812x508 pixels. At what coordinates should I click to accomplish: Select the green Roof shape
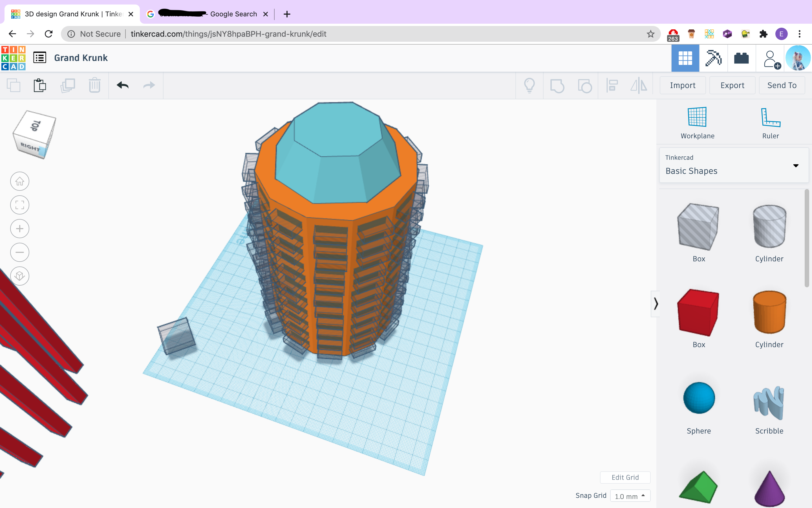tap(699, 487)
